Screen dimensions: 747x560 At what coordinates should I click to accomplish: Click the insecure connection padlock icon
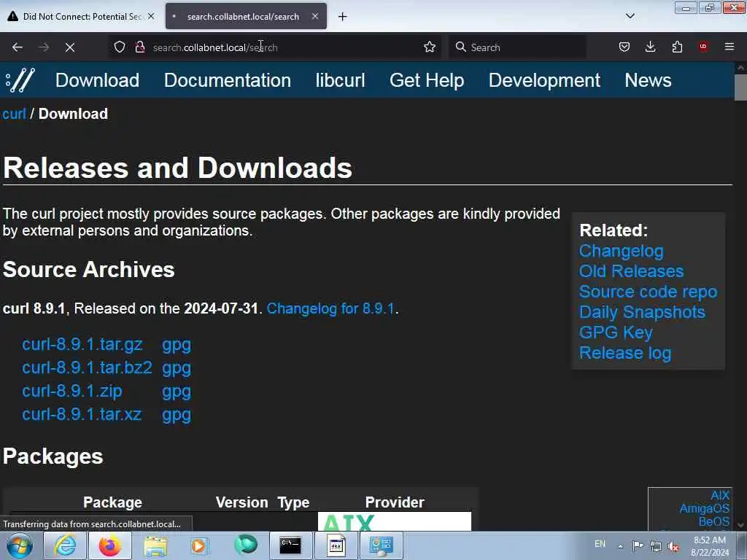(139, 47)
